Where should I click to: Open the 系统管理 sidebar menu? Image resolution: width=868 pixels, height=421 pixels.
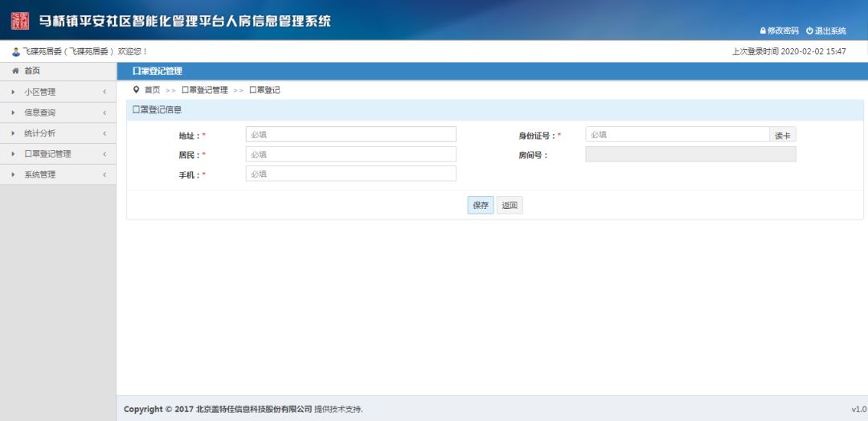(x=58, y=174)
